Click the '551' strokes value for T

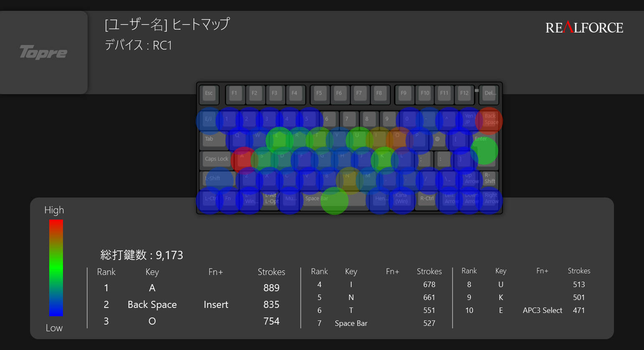click(429, 310)
